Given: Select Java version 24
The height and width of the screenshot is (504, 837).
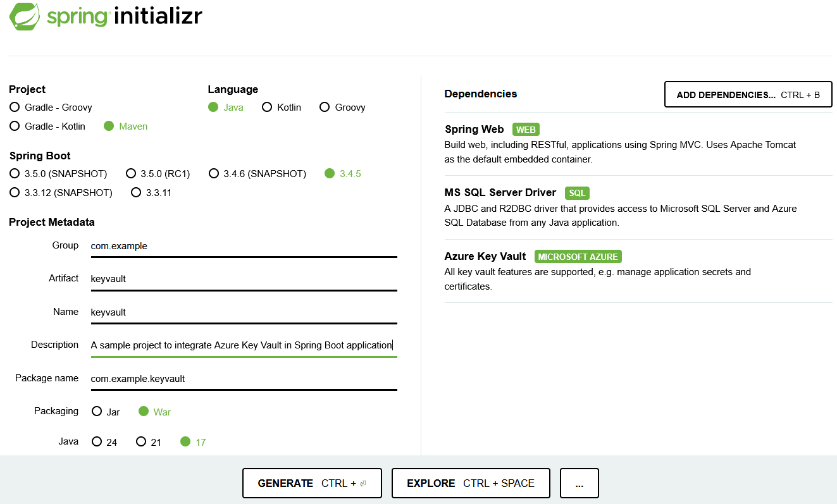Looking at the screenshot, I should pos(104,442).
